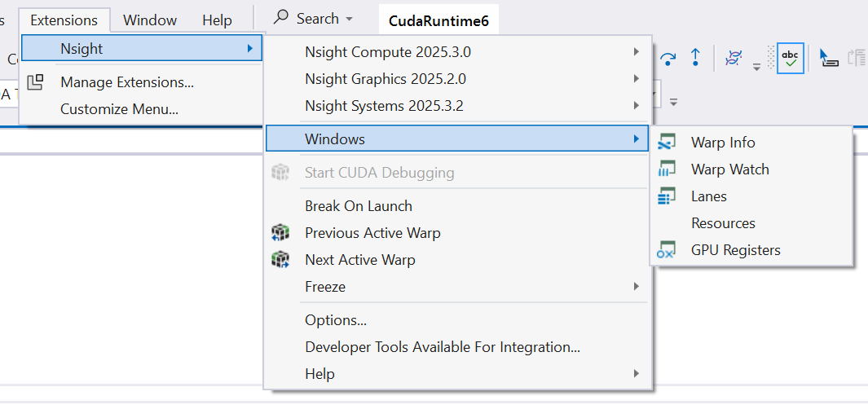Select Previous Active Warp

coord(457,233)
